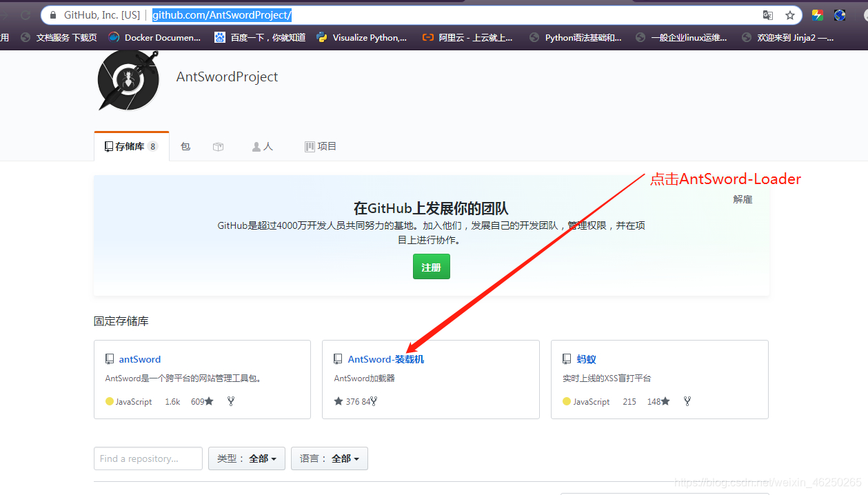Screen dimensions: 868x495
Task: Click the 实时上线的XSS盲打平台 description
Action: 607,378
